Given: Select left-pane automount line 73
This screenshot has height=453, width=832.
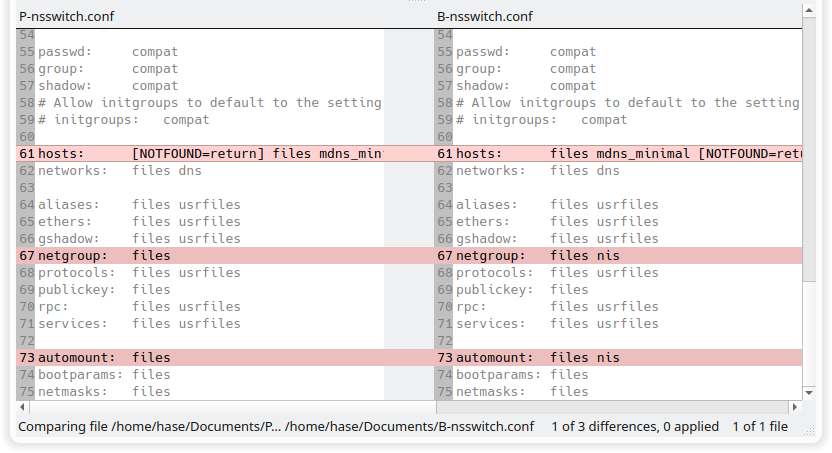Looking at the screenshot, I should [x=200, y=358].
